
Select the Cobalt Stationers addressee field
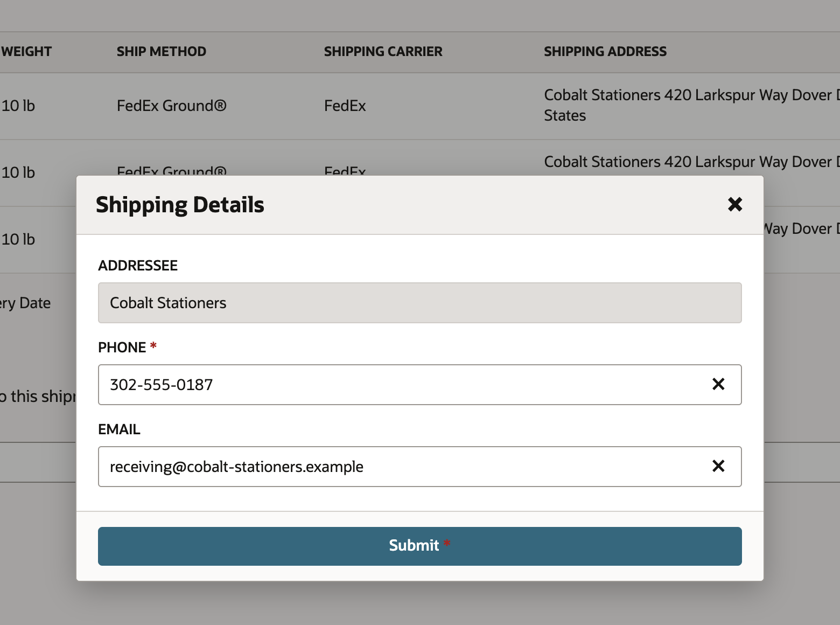420,303
